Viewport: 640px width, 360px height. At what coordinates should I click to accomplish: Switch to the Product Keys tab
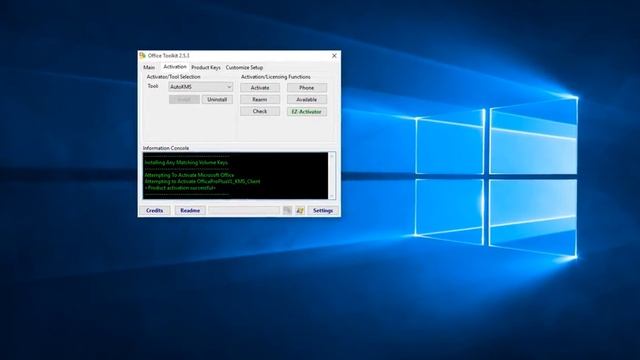point(206,67)
